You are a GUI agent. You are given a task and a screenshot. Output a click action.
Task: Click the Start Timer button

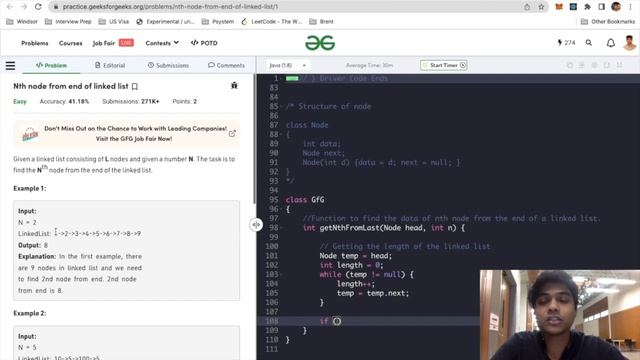(444, 65)
